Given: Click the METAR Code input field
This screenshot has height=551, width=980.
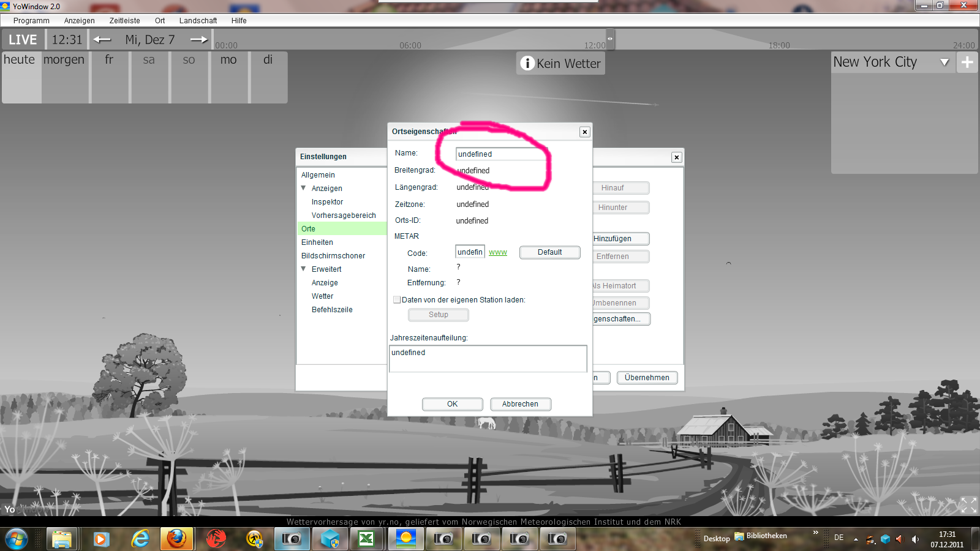Looking at the screenshot, I should (470, 252).
